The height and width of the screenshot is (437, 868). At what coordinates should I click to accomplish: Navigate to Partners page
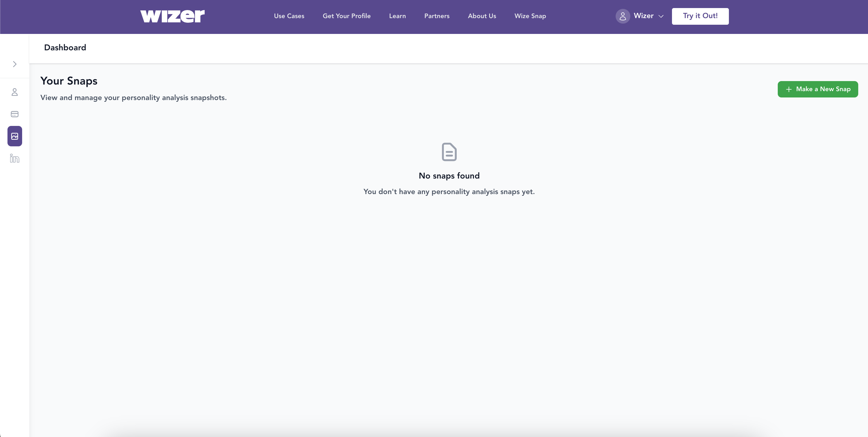point(437,16)
